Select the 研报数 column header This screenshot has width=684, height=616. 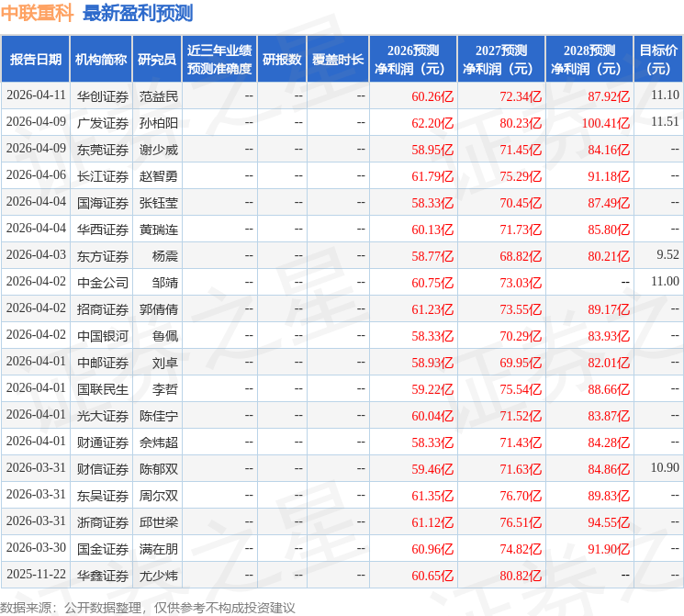(x=281, y=59)
